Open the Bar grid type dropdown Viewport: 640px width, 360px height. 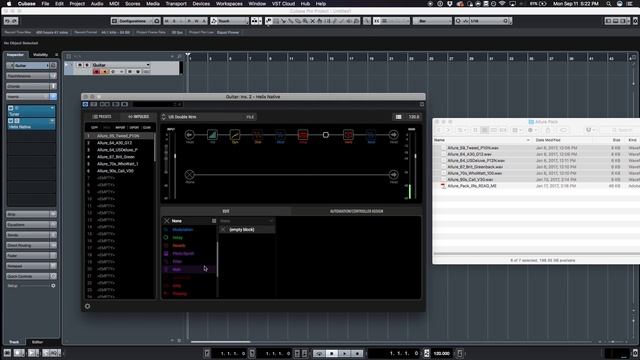point(433,21)
